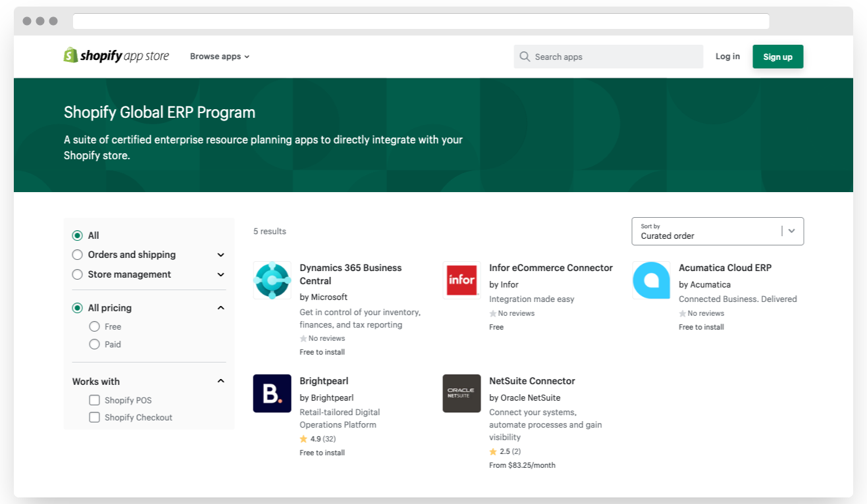Click the browser address bar
This screenshot has width=867, height=504.
421,21
